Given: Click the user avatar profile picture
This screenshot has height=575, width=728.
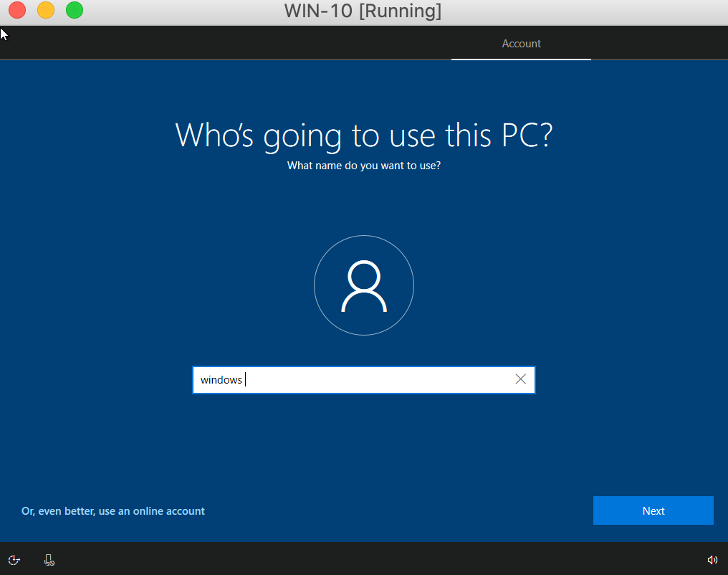Looking at the screenshot, I should point(364,285).
